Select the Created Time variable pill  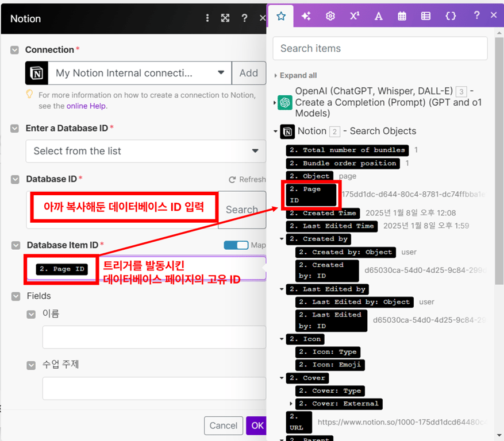323,213
